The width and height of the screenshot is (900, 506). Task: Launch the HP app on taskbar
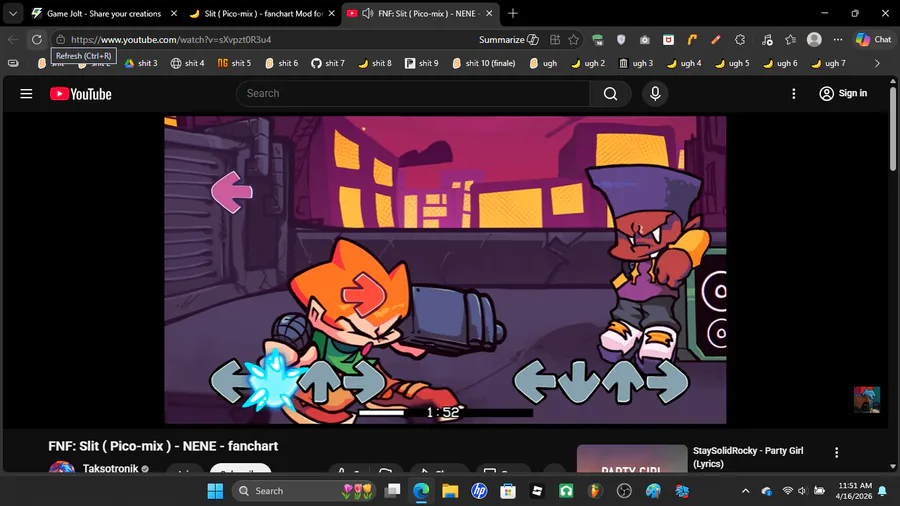coord(479,491)
